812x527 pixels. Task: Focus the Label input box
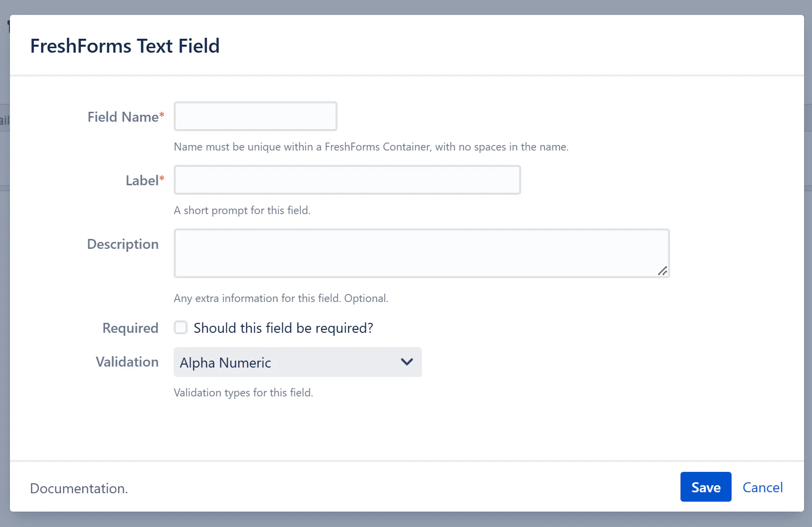click(347, 180)
